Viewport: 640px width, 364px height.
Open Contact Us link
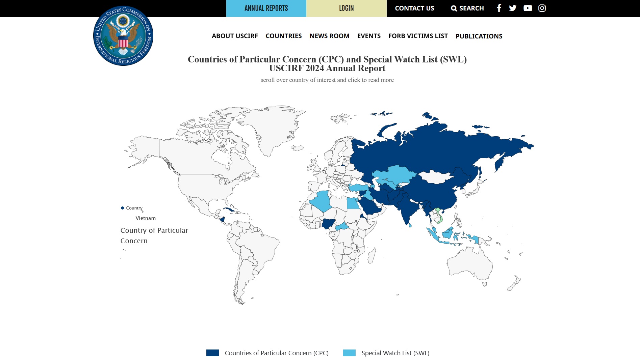click(414, 8)
